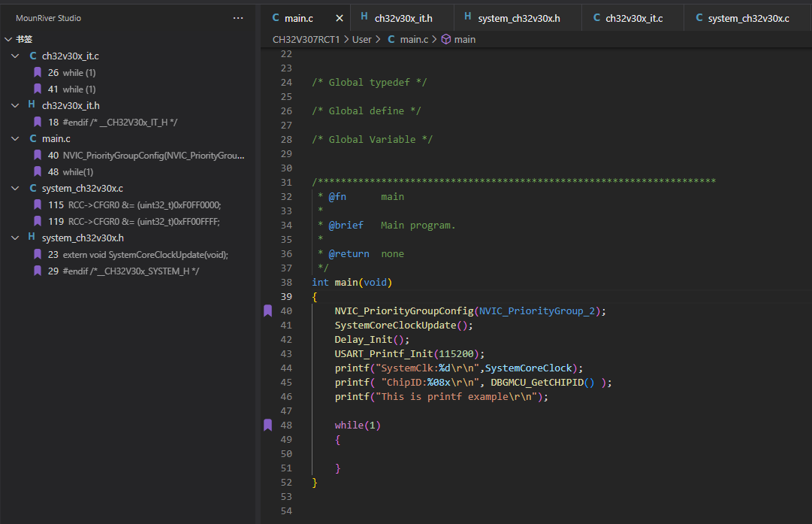This screenshot has width=812, height=524.
Task: Toggle gutter bookmark on editor line 40
Action: (267, 311)
